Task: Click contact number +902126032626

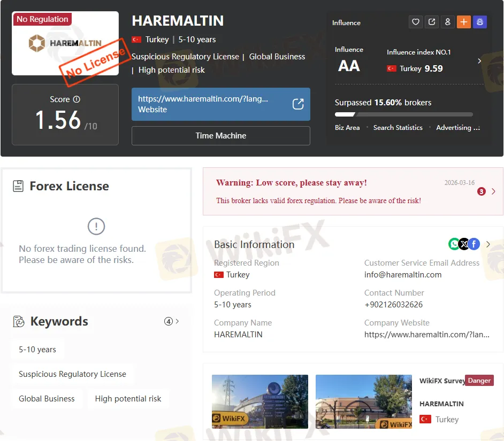Action: pyautogui.click(x=393, y=305)
